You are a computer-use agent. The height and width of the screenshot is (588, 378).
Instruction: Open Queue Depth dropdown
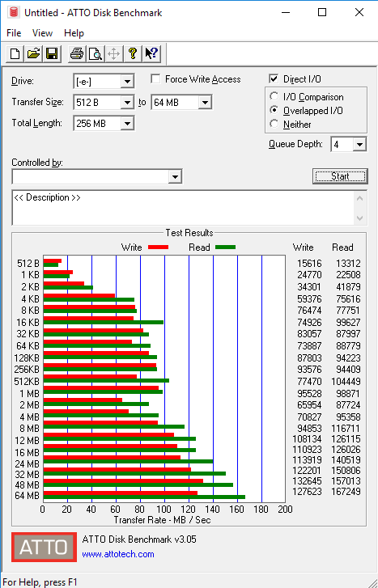point(359,145)
